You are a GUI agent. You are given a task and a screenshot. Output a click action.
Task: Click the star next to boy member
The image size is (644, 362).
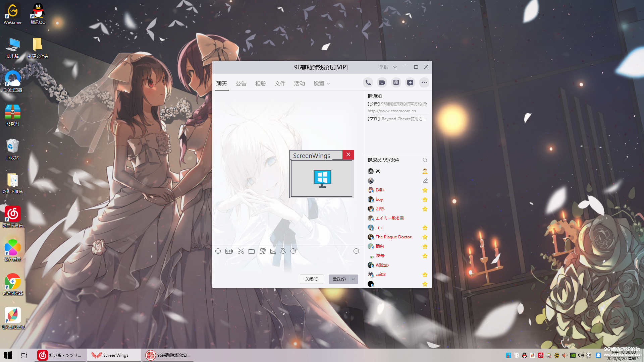(x=425, y=199)
